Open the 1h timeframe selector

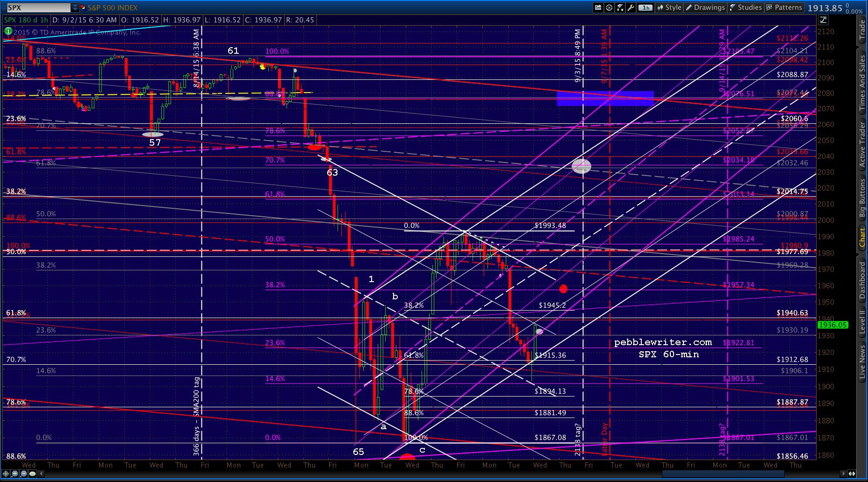646,7
